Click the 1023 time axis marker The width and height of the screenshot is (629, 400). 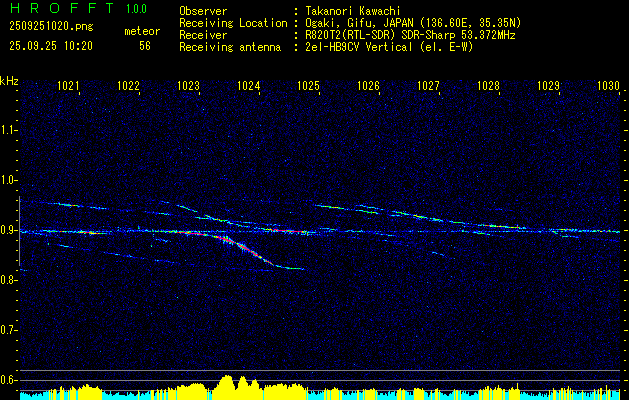point(188,85)
